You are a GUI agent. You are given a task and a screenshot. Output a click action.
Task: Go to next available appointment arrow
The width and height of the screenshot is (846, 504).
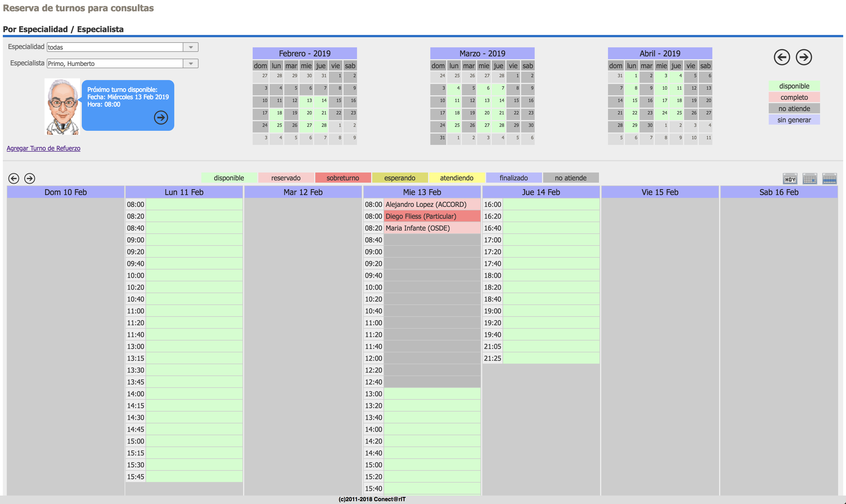(161, 118)
